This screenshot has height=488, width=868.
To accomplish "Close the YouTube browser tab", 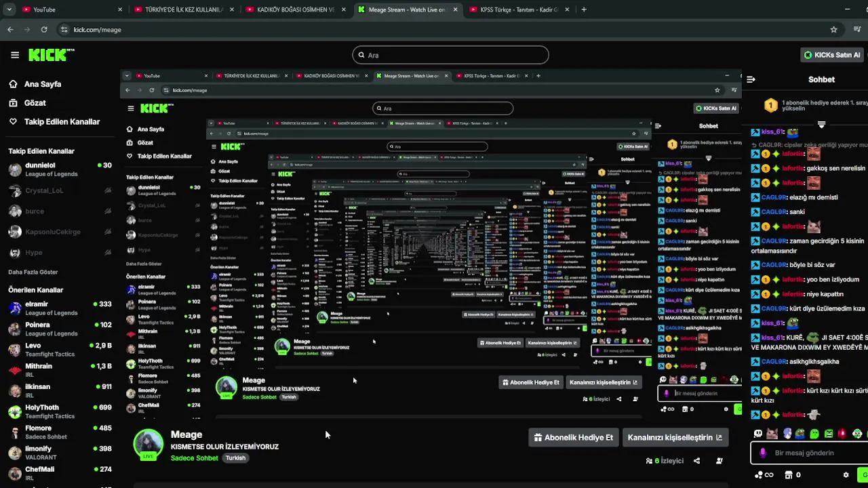I will [x=120, y=9].
